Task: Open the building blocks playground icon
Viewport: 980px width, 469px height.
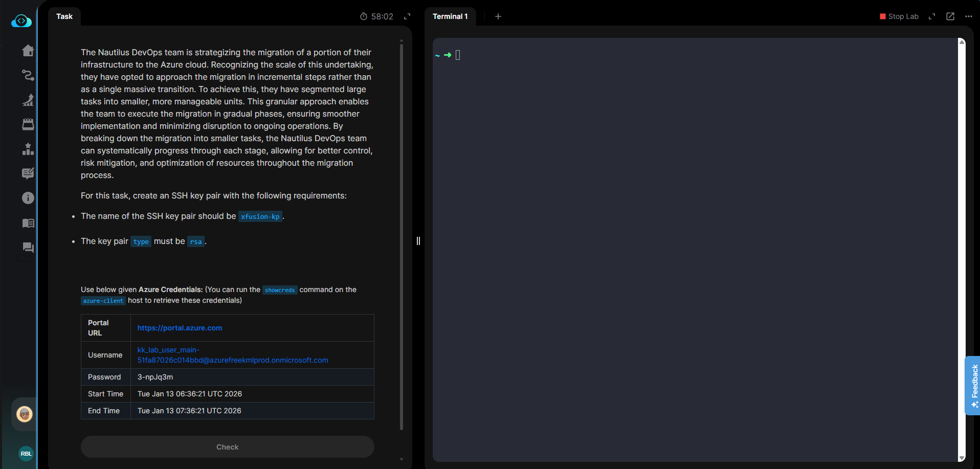Action: [28, 149]
